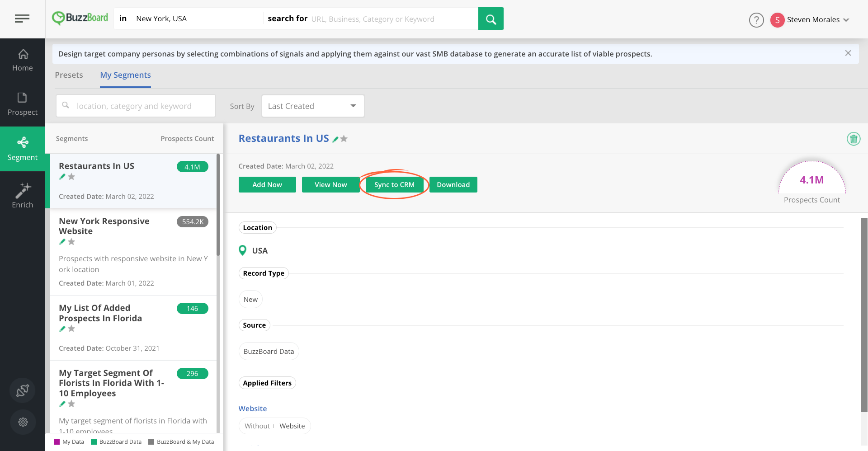Image resolution: width=868 pixels, height=451 pixels.
Task: Click the My Data legend swatch
Action: click(57, 442)
